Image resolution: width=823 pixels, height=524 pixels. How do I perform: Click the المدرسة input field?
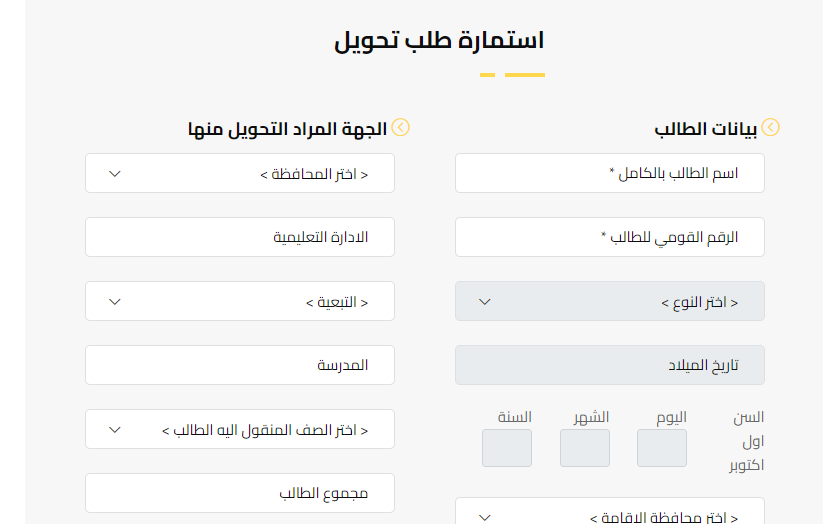point(240,365)
